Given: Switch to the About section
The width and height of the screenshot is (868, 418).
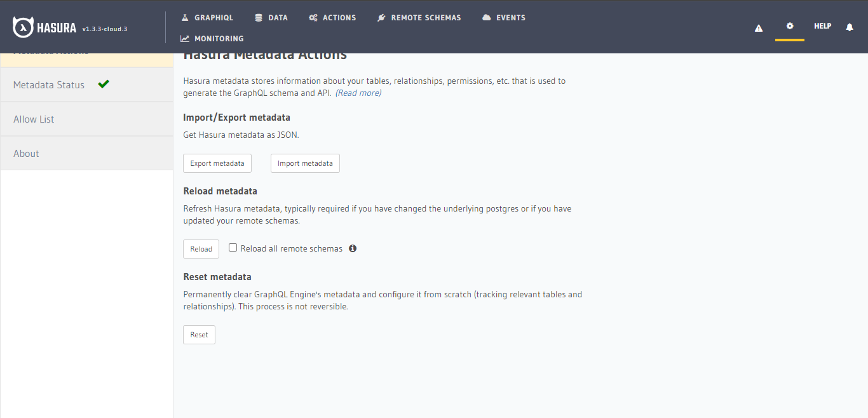Looking at the screenshot, I should (25, 153).
